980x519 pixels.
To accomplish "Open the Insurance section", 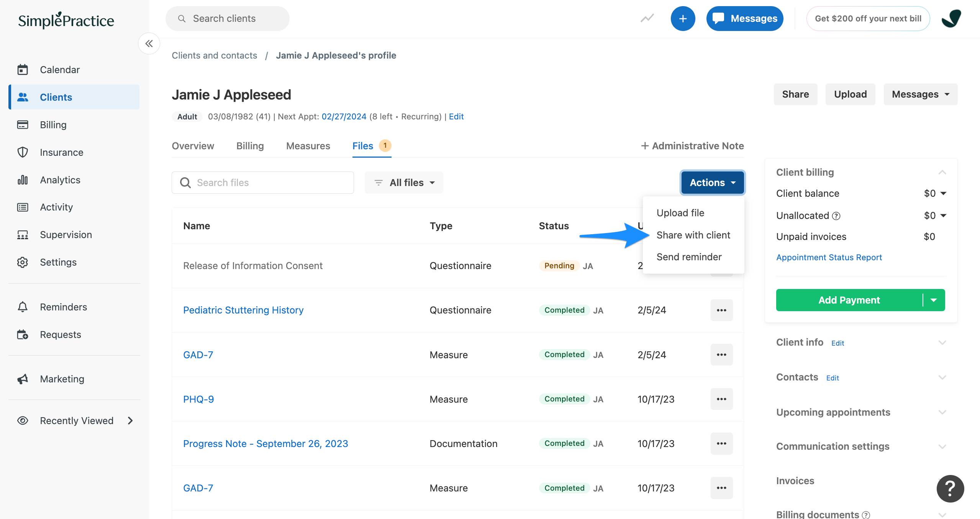I will pyautogui.click(x=61, y=152).
